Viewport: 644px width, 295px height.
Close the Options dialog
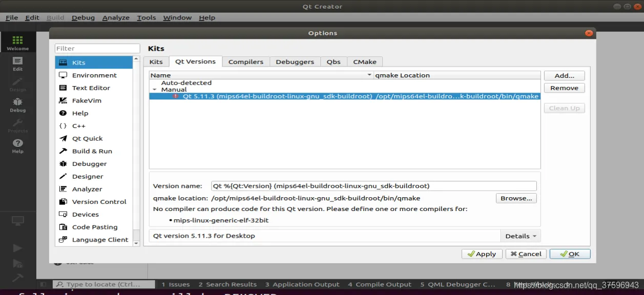pos(589,33)
